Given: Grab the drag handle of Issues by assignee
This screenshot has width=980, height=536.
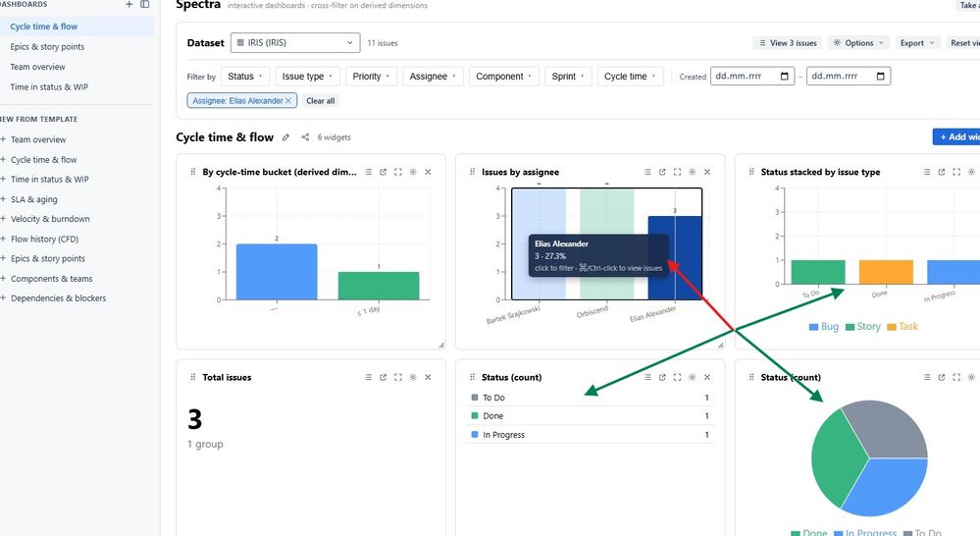Looking at the screenshot, I should pos(472,172).
